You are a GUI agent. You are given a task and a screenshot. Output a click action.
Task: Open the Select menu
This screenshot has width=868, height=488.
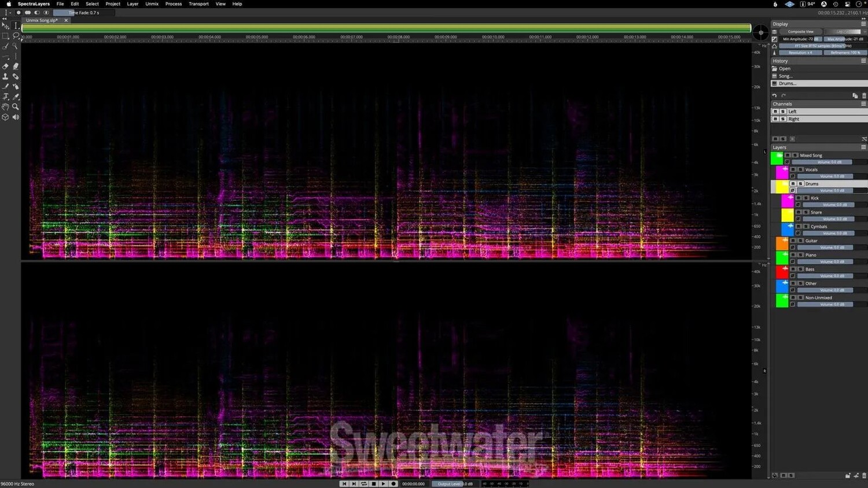coord(92,4)
